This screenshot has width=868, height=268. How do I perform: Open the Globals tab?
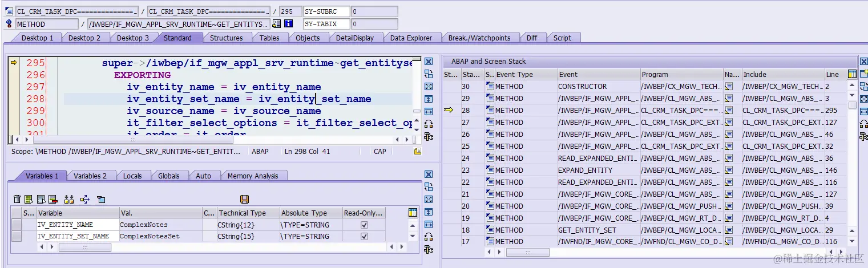pos(169,176)
